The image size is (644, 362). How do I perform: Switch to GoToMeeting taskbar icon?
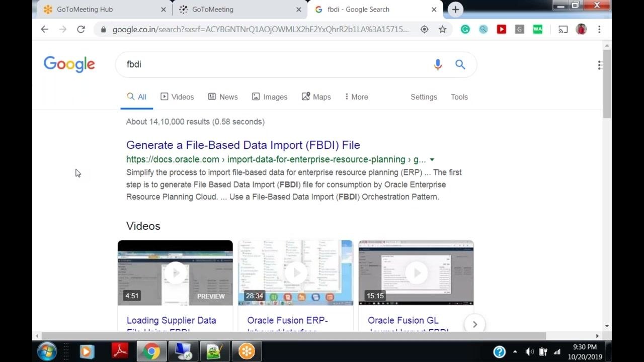click(247, 351)
